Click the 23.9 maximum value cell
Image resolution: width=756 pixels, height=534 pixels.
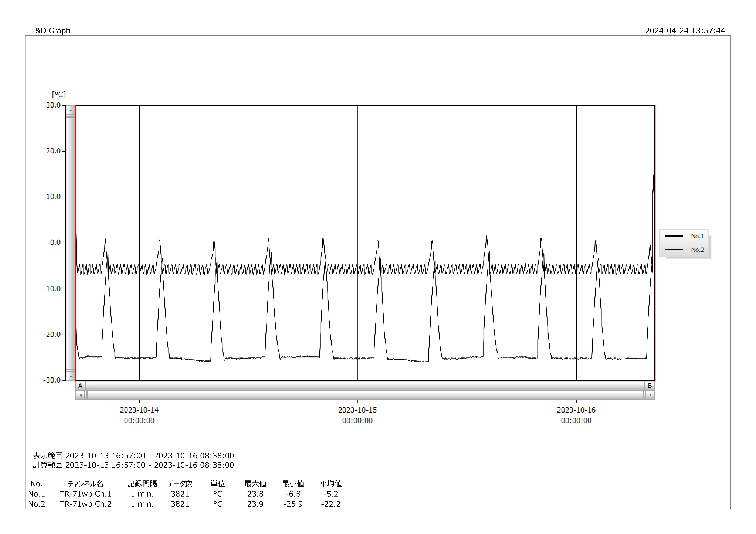pyautogui.click(x=255, y=504)
